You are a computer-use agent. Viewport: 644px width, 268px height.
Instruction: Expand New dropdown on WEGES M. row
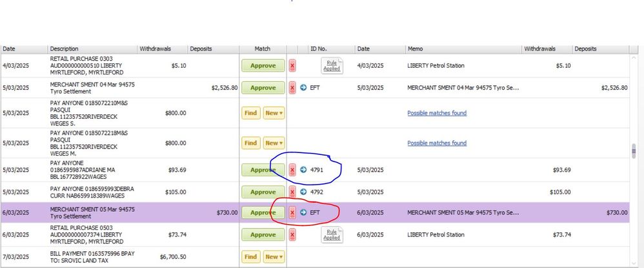274,143
